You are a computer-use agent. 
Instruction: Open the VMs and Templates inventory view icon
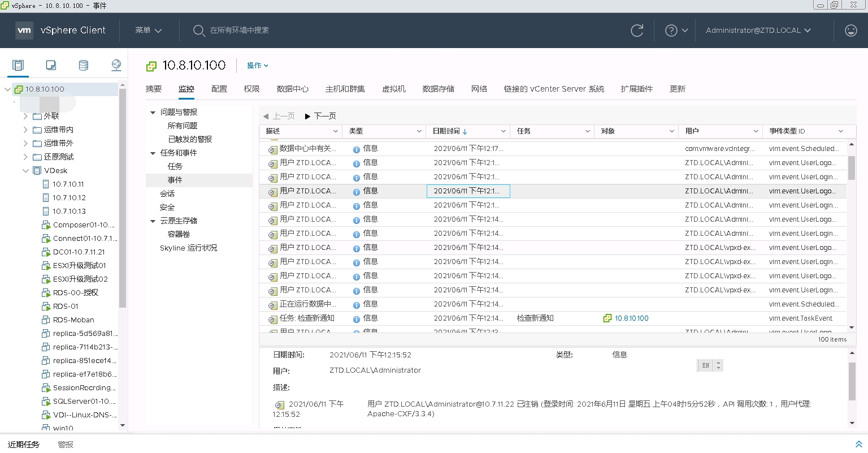pos(51,65)
